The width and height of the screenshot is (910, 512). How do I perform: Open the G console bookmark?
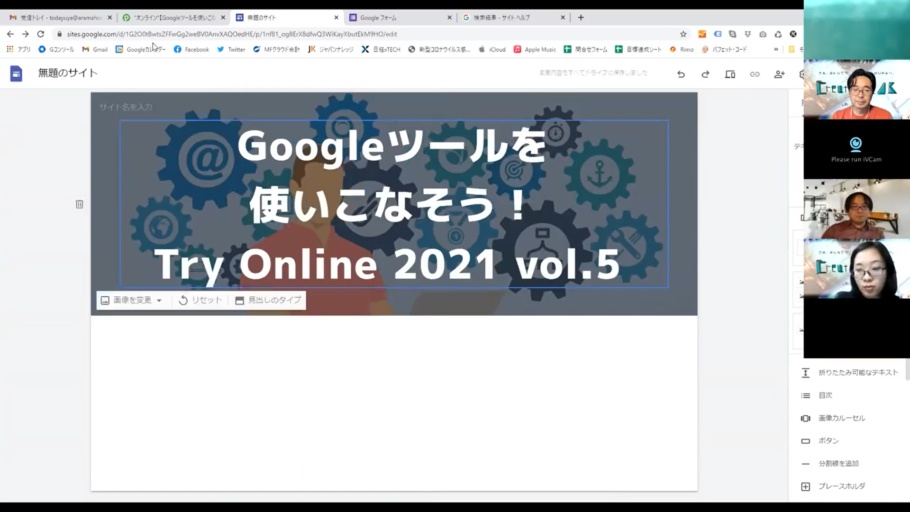click(x=56, y=49)
